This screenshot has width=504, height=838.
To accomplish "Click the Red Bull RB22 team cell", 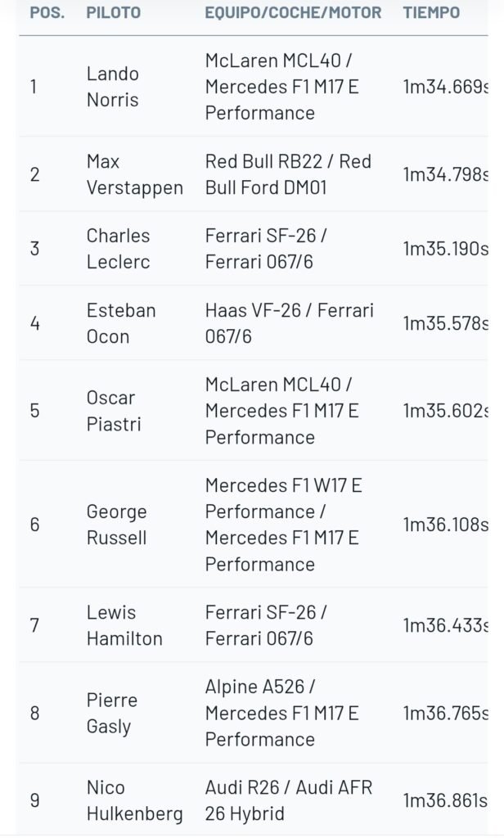I will [x=287, y=174].
